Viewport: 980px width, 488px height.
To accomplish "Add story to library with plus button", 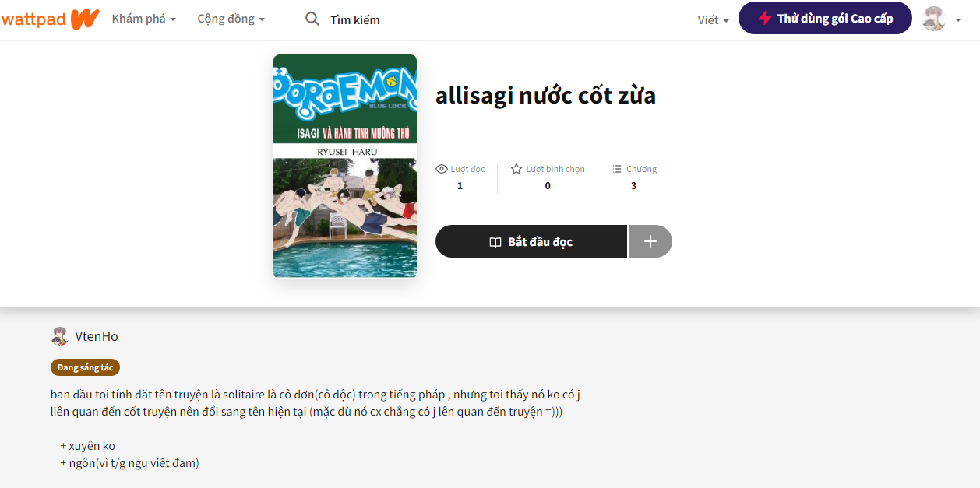I will pyautogui.click(x=650, y=241).
